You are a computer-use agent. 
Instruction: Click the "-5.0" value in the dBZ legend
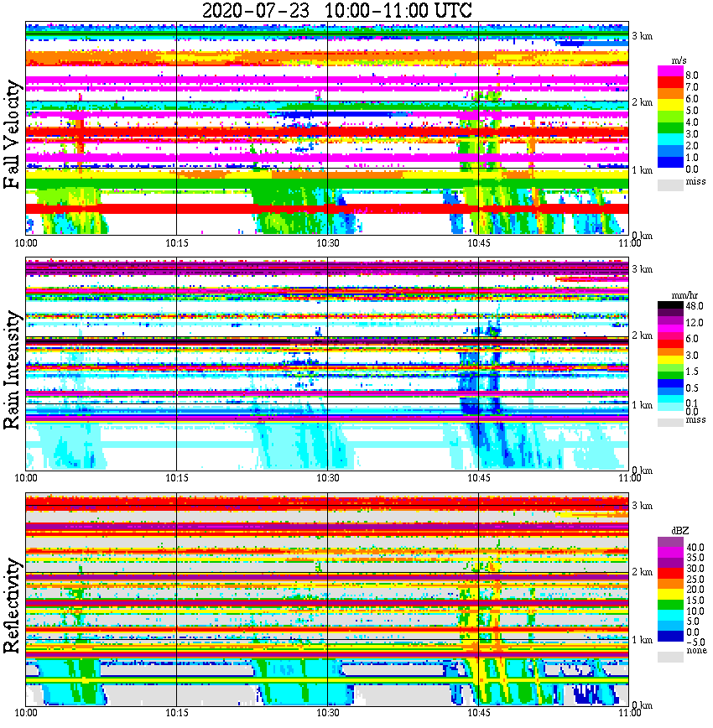click(695, 642)
